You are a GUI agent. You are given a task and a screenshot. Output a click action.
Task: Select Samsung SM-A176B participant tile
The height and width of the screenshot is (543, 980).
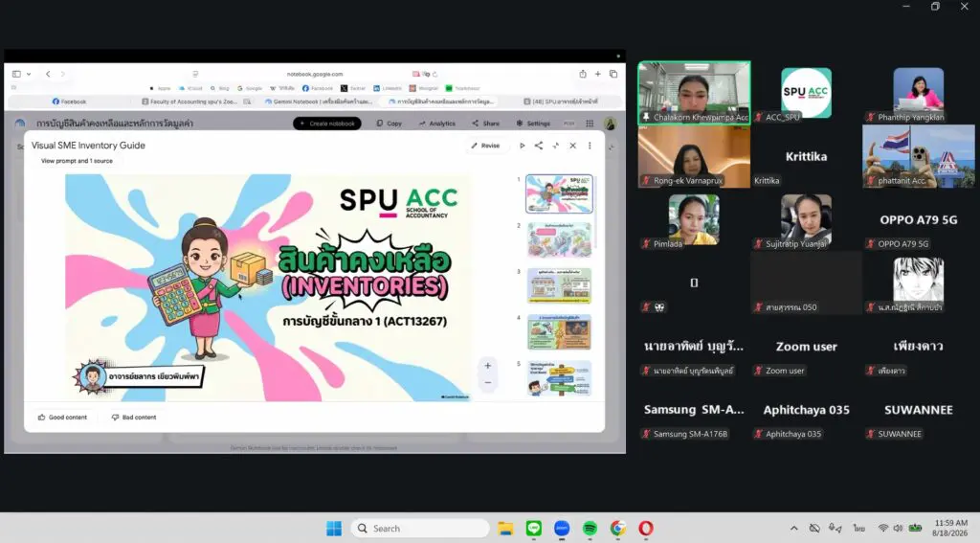[x=694, y=410]
